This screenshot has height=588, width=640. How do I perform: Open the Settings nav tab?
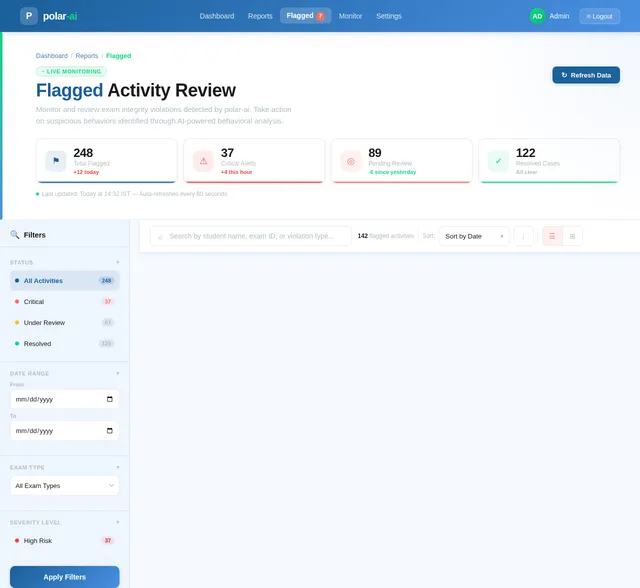(x=389, y=16)
